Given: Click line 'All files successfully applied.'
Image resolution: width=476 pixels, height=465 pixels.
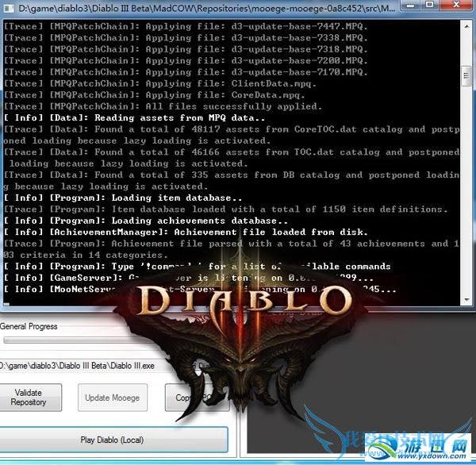Looking at the screenshot, I should (163, 106).
